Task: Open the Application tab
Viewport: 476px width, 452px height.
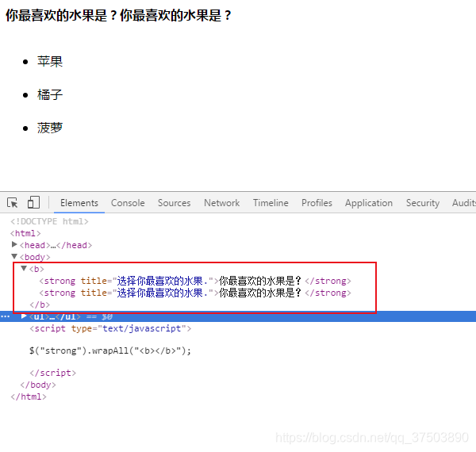Action: pyautogui.click(x=369, y=203)
